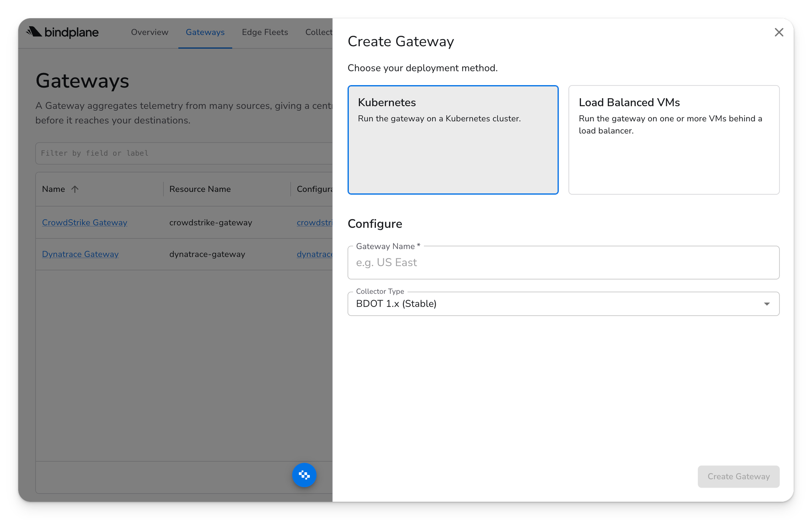Click the crowdstrike-gateway resource name cell
812x520 pixels.
click(x=211, y=222)
